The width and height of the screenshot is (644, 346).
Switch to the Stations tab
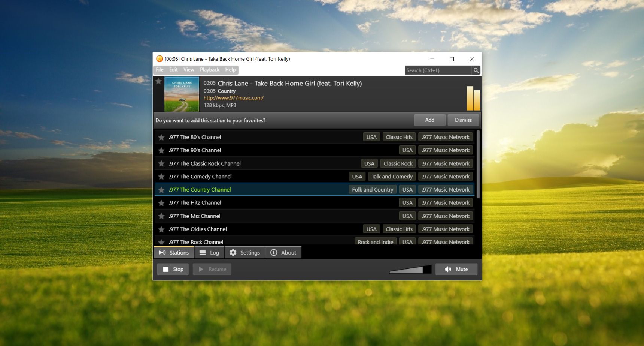pyautogui.click(x=174, y=253)
